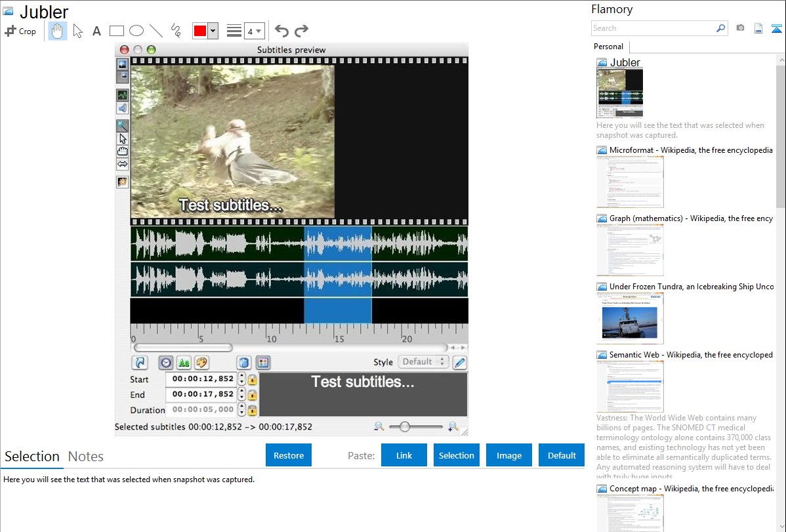Select the arrow pointer tool in top toolbar
Viewport: 786px width, 532px height.
(x=77, y=31)
